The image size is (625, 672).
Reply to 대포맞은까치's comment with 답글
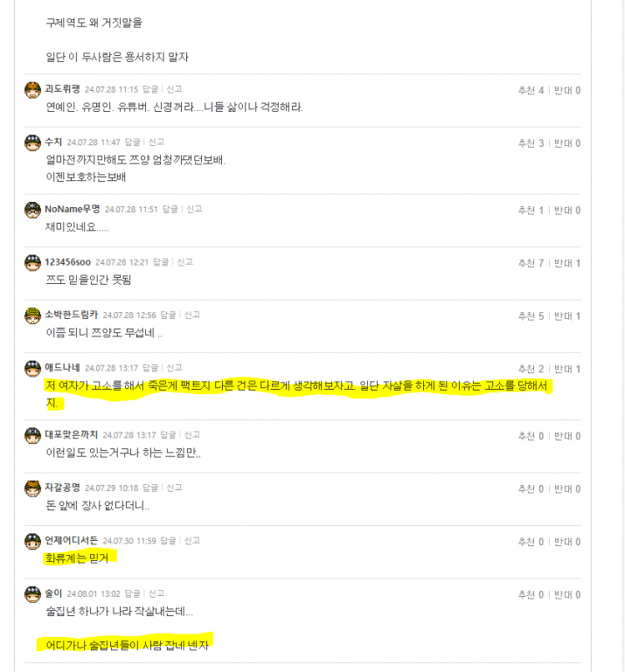click(168, 435)
